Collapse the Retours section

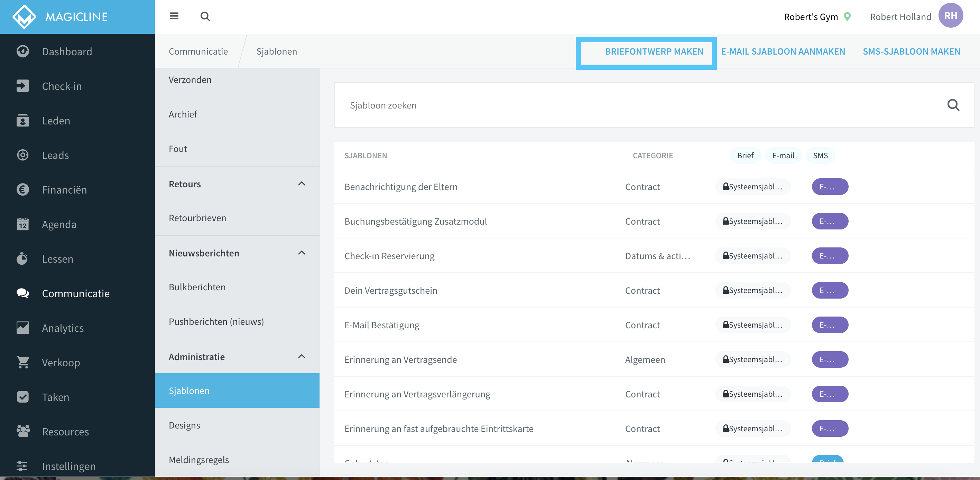(301, 183)
